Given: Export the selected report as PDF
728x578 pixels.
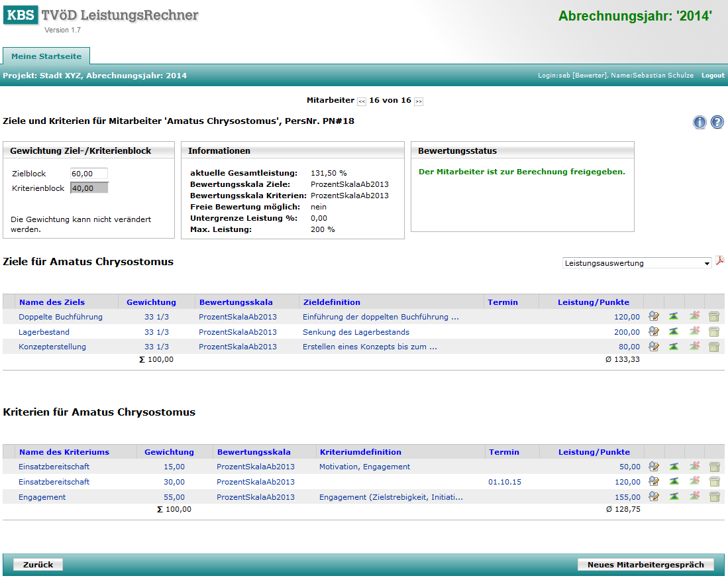Looking at the screenshot, I should coord(719,260).
